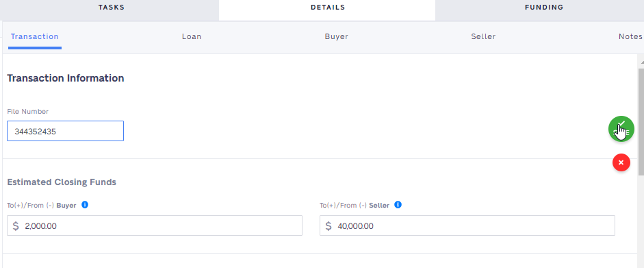Select the Details tab
The image size is (644, 268).
click(x=327, y=8)
